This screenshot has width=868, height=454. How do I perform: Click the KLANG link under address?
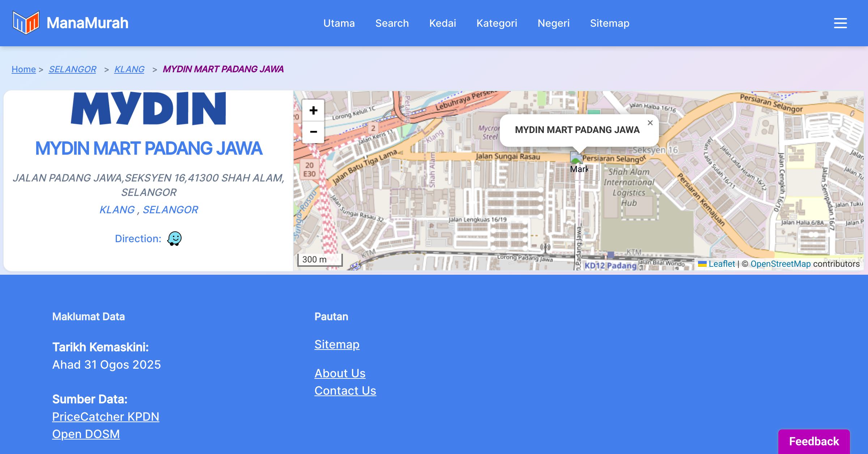point(117,210)
